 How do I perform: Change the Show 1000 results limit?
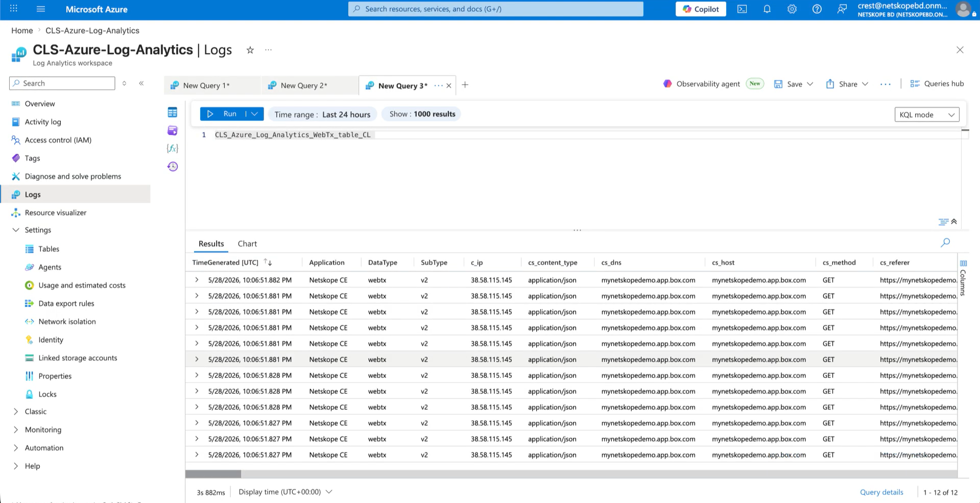422,114
